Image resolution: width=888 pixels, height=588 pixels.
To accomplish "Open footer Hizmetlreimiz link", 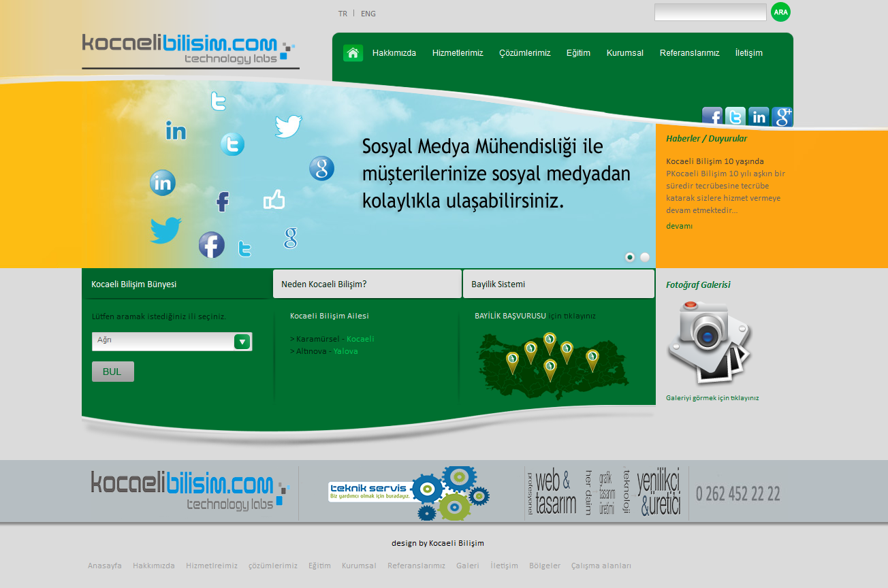I will [x=212, y=566].
